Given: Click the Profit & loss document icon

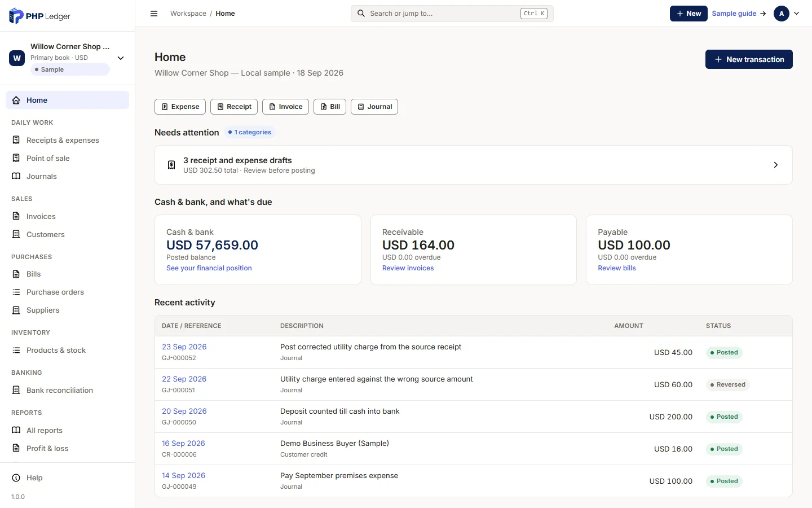Looking at the screenshot, I should pyautogui.click(x=16, y=448).
